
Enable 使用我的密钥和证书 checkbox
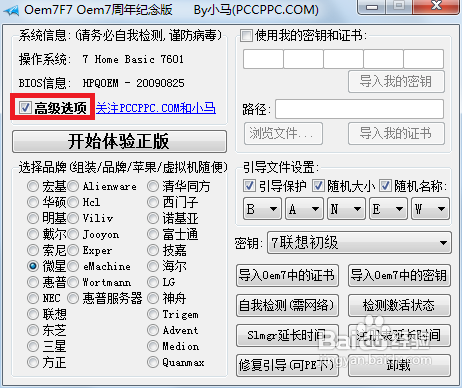tap(246, 35)
